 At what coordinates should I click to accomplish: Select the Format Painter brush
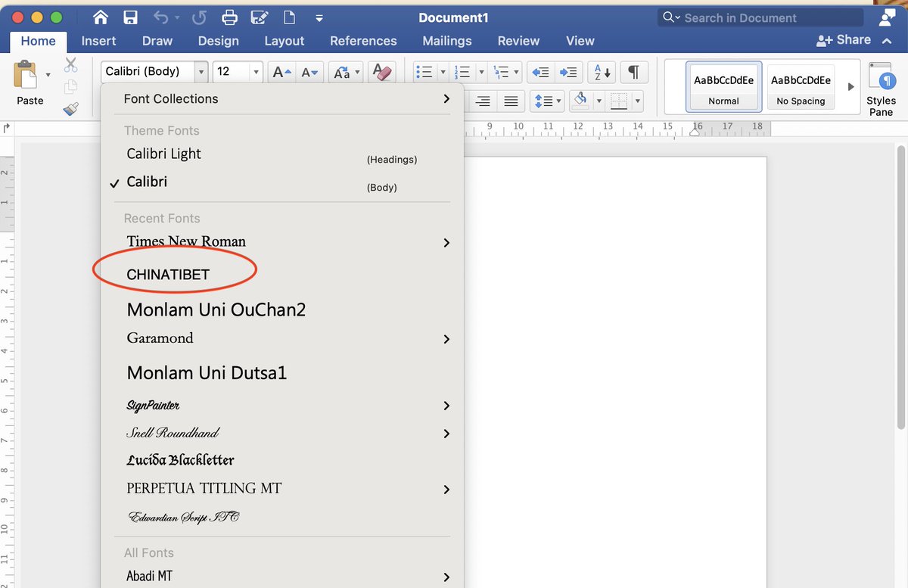pyautogui.click(x=71, y=109)
